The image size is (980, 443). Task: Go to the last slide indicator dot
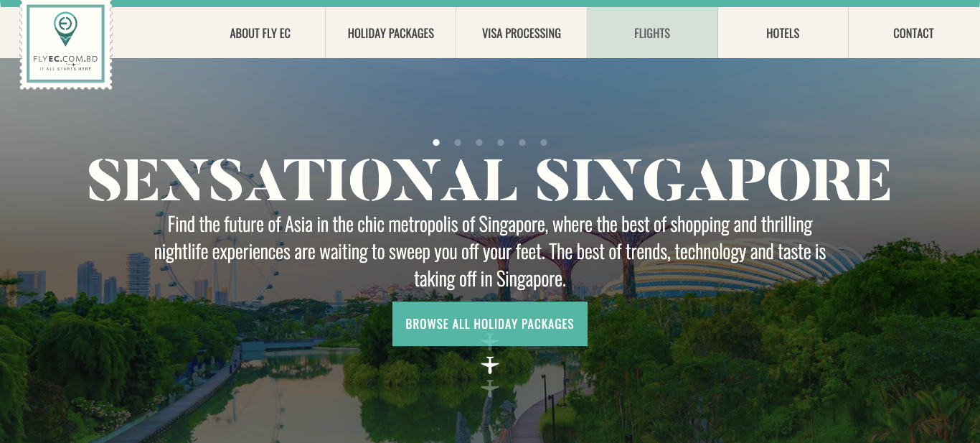pos(544,142)
